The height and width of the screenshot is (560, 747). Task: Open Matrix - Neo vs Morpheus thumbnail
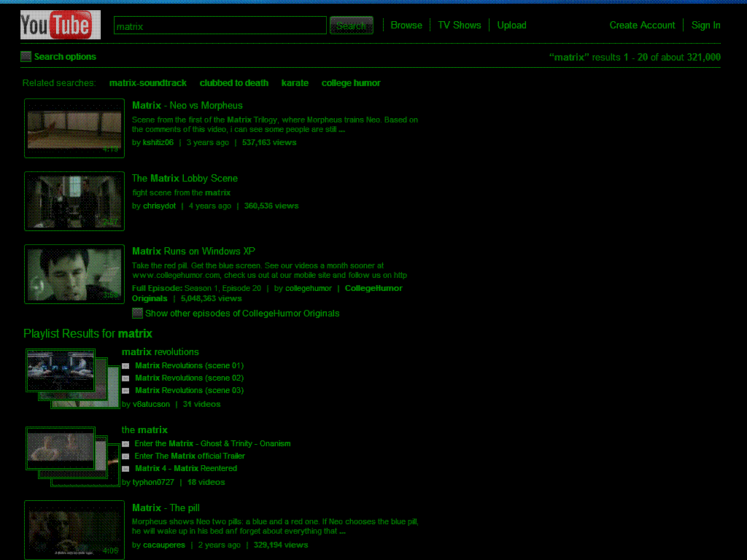(x=74, y=128)
